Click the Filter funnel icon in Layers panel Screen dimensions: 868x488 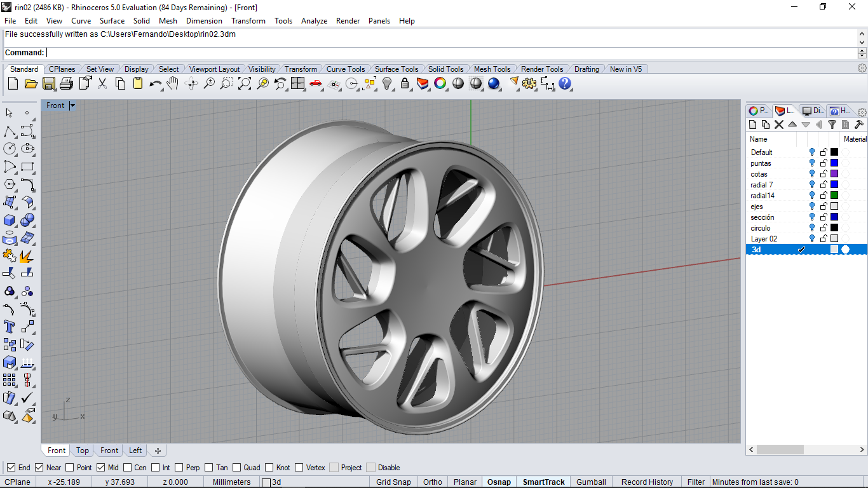[x=832, y=125]
